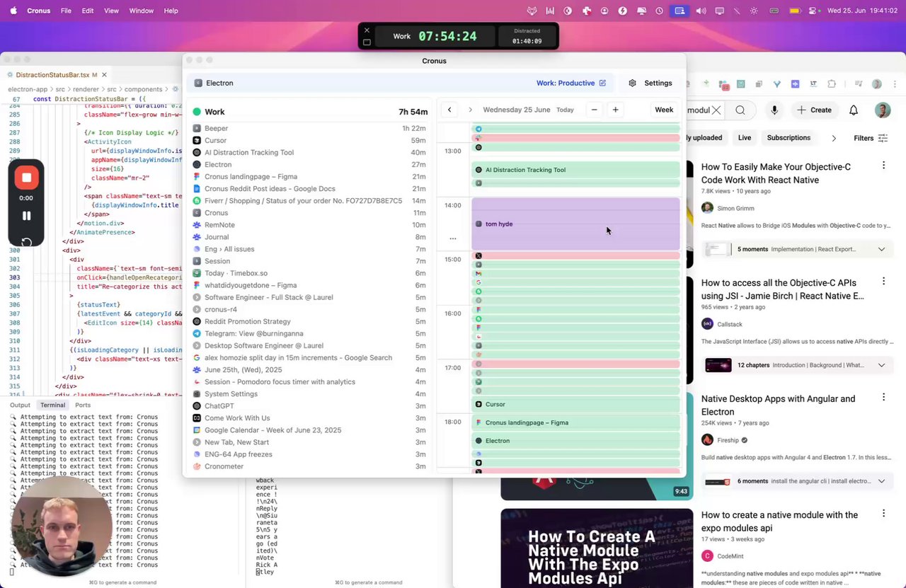Select Beeper row in activity list
Image resolution: width=906 pixels, height=588 pixels.
pyautogui.click(x=310, y=128)
